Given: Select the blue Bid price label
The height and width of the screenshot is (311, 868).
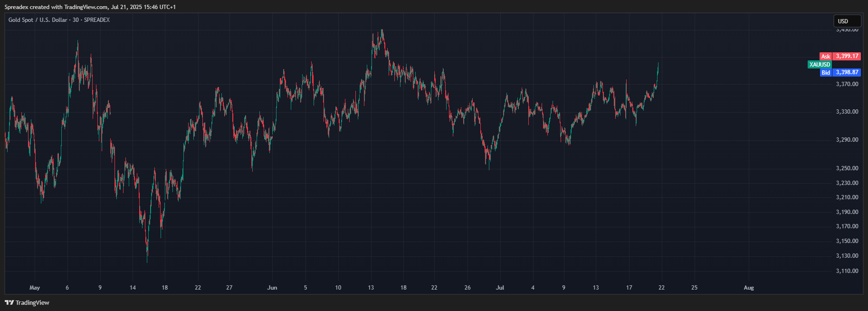Looking at the screenshot, I should 826,72.
